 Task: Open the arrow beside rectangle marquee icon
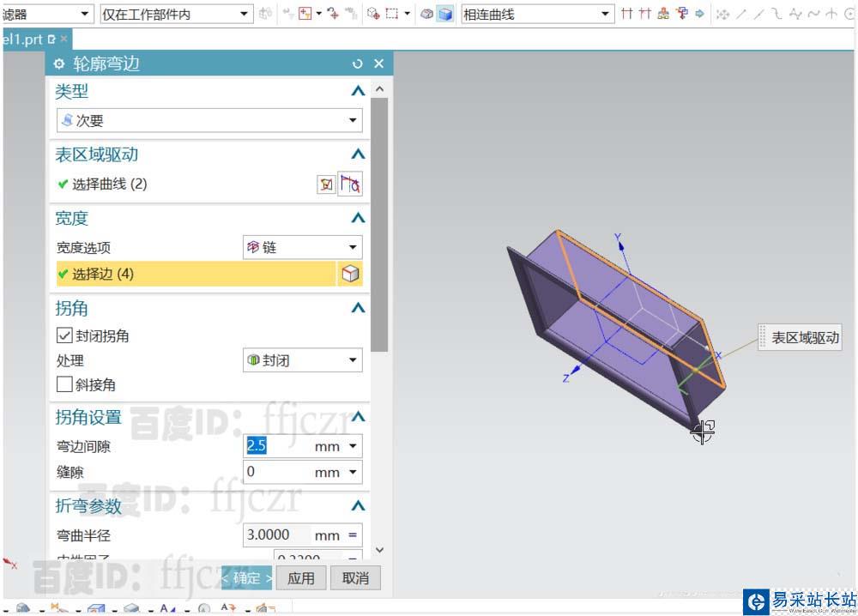tap(407, 14)
